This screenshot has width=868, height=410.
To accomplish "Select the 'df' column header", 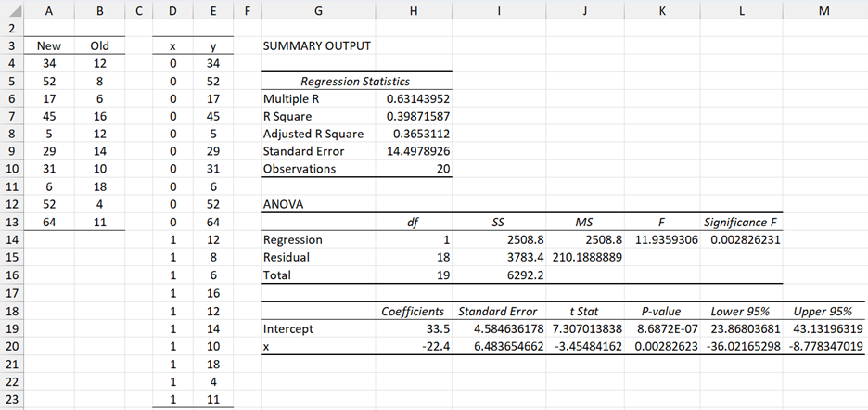I will pyautogui.click(x=414, y=223).
